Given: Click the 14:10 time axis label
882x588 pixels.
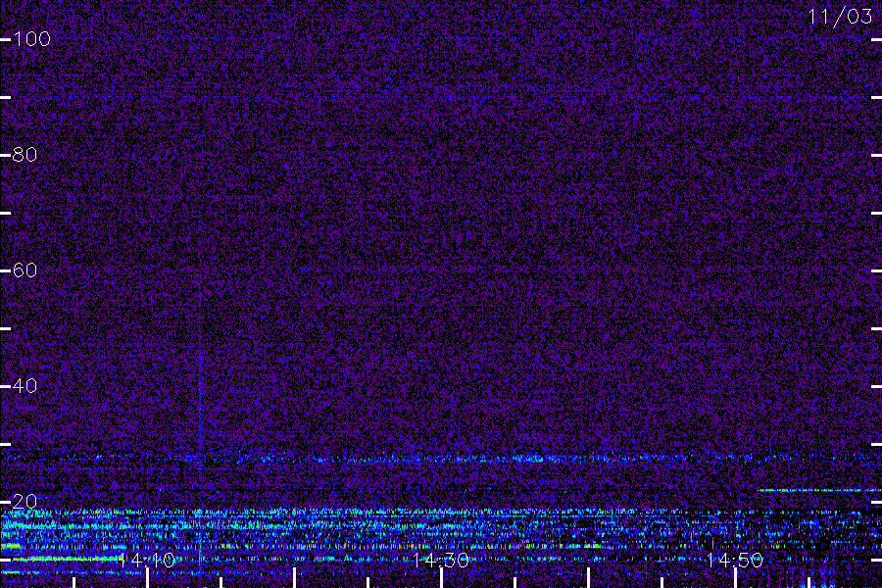Looking at the screenshot, I should pos(147,560).
